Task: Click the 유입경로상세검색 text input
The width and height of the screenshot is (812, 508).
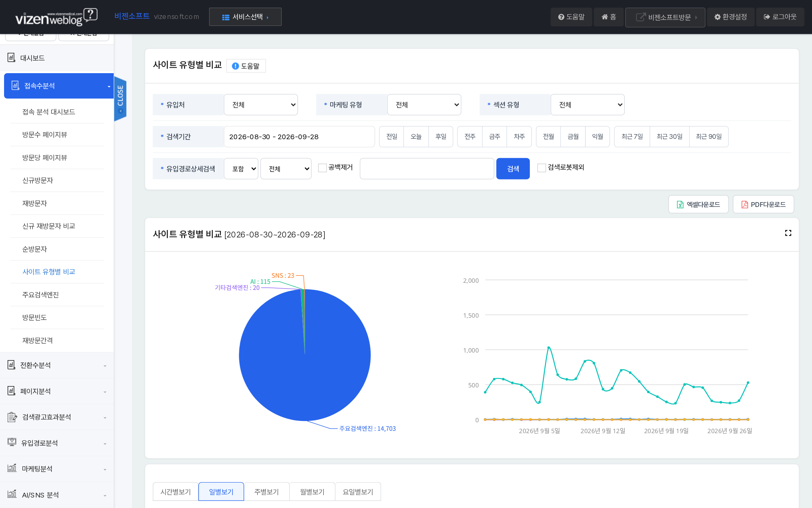Action: (x=427, y=169)
